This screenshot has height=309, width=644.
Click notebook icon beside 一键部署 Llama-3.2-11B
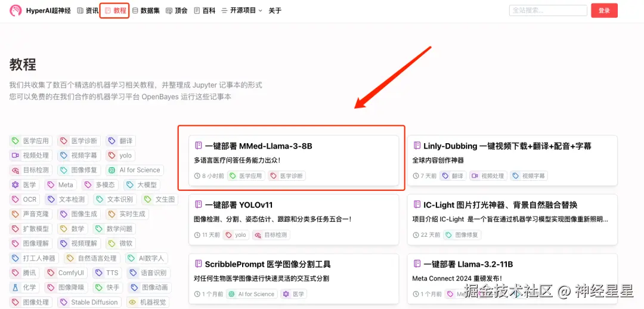coord(417,264)
